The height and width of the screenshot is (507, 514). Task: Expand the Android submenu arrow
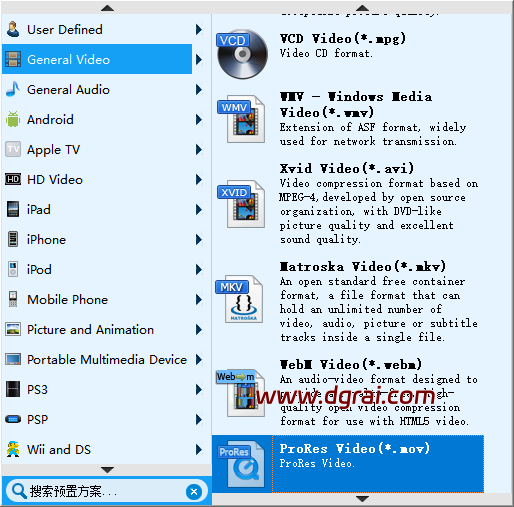click(x=199, y=119)
